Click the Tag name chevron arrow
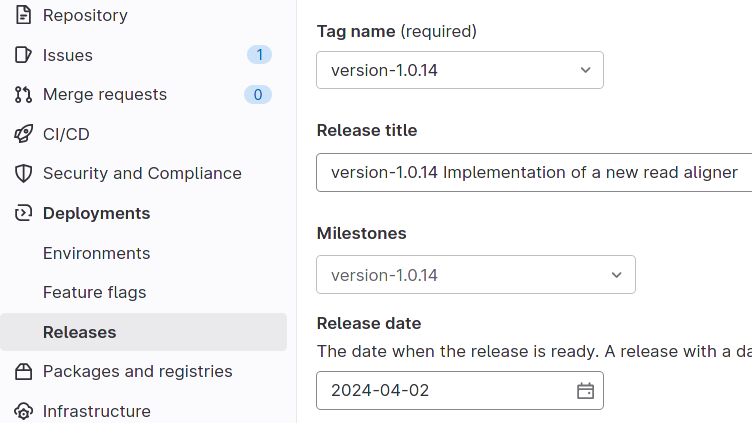 [585, 70]
